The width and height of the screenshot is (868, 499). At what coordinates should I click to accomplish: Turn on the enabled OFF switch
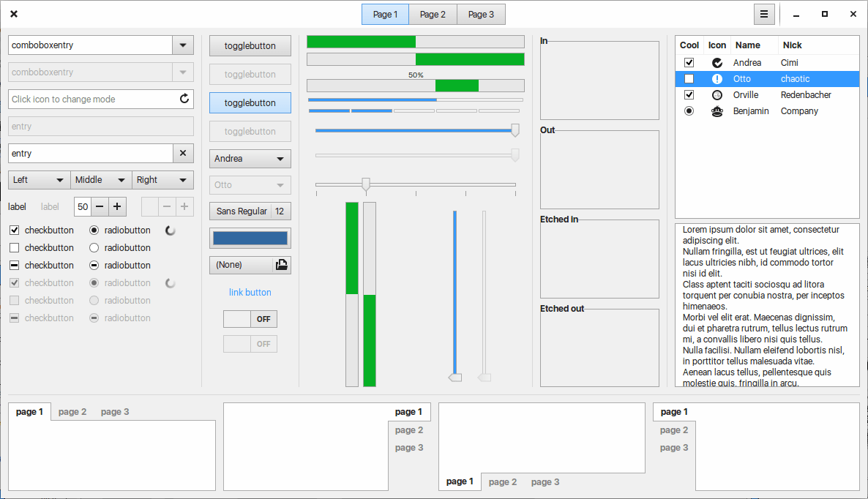250,319
